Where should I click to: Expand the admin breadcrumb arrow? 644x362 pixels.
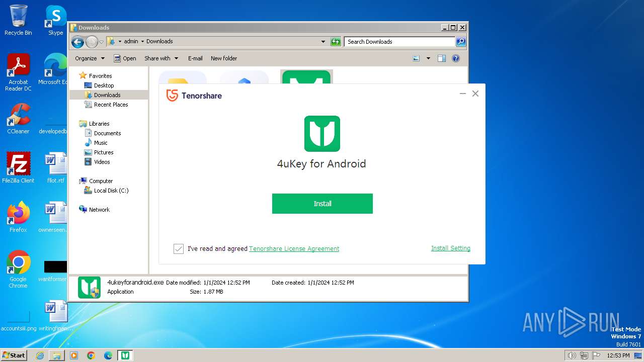point(142,42)
